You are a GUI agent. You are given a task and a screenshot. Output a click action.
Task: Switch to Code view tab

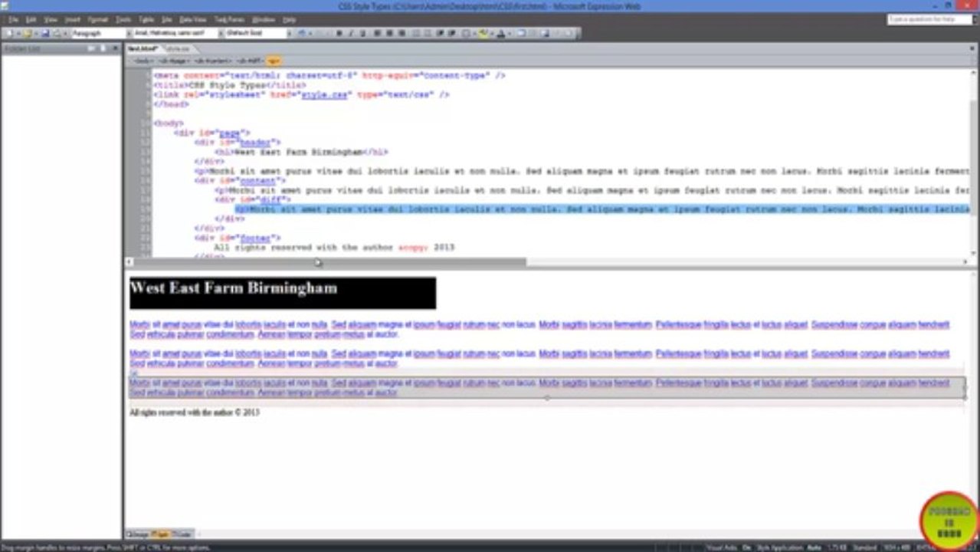(182, 534)
